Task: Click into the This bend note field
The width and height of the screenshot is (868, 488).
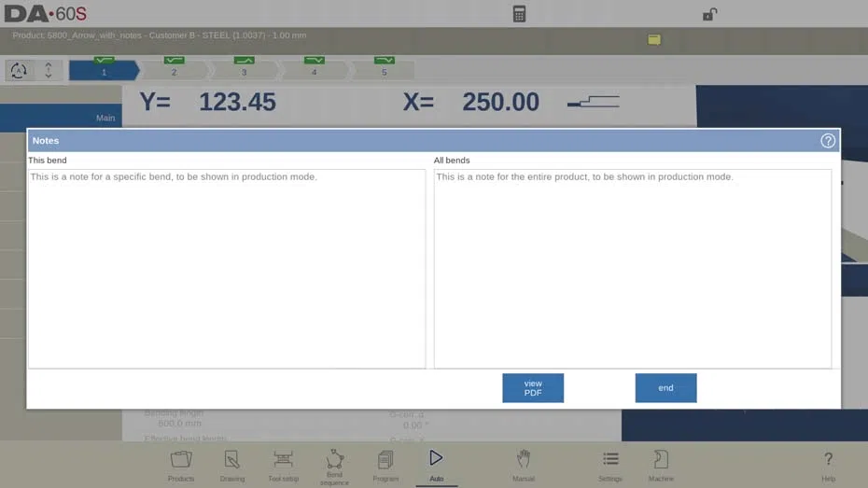Action: [x=227, y=269]
